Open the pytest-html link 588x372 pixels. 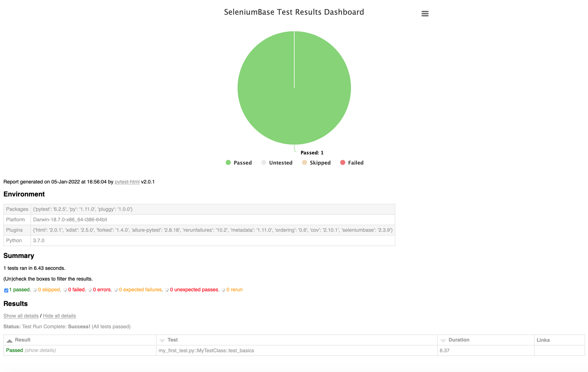127,182
